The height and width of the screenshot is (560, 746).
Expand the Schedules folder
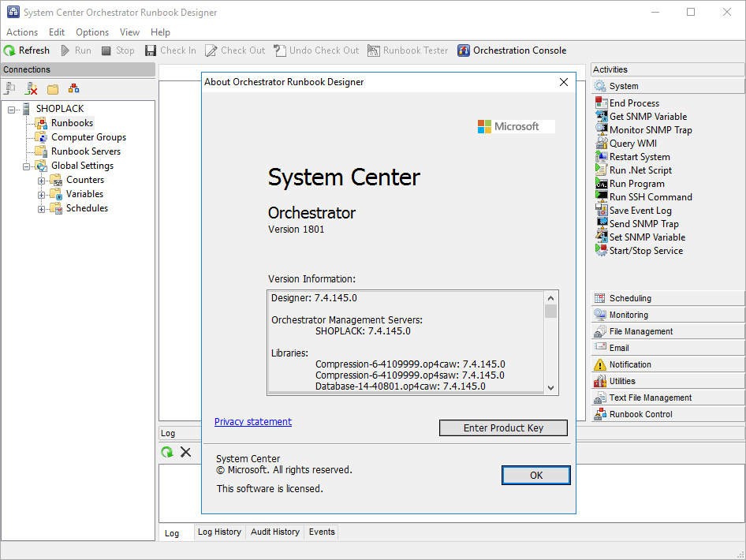click(42, 209)
